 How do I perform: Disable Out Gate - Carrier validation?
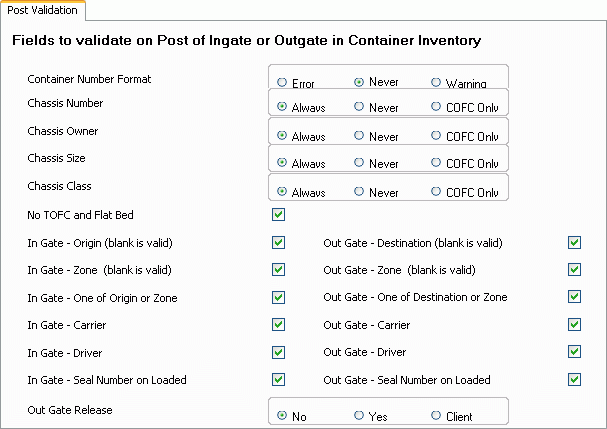click(574, 325)
